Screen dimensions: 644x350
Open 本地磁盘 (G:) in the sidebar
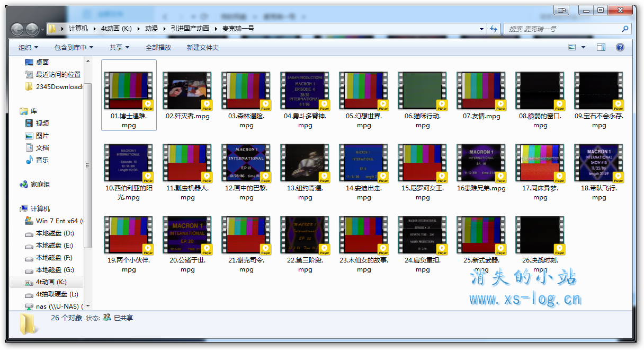click(x=49, y=270)
